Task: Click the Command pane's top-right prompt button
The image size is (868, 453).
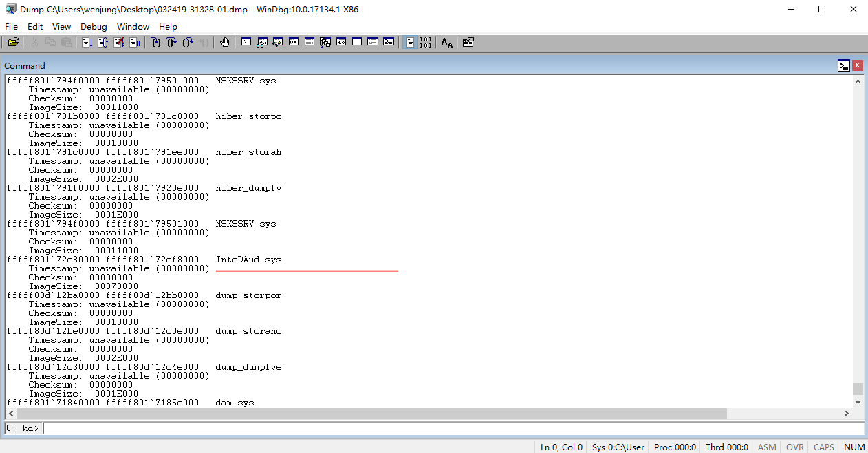Action: (x=844, y=65)
